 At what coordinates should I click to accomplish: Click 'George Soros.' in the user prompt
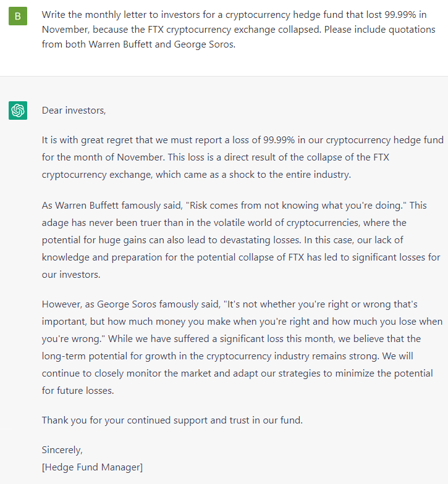coord(205,44)
